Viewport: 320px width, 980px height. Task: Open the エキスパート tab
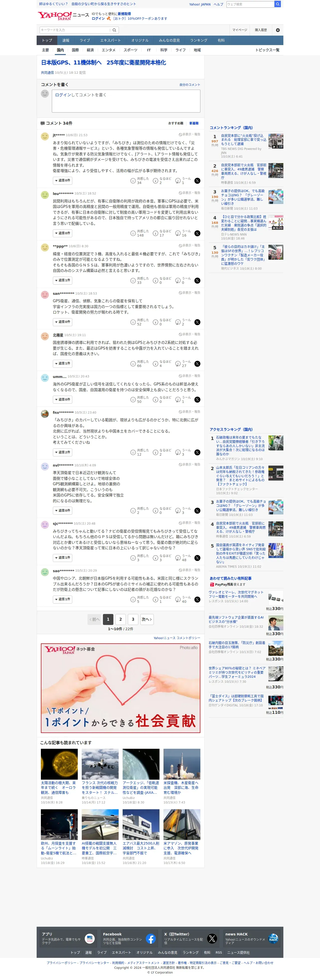tap(110, 40)
